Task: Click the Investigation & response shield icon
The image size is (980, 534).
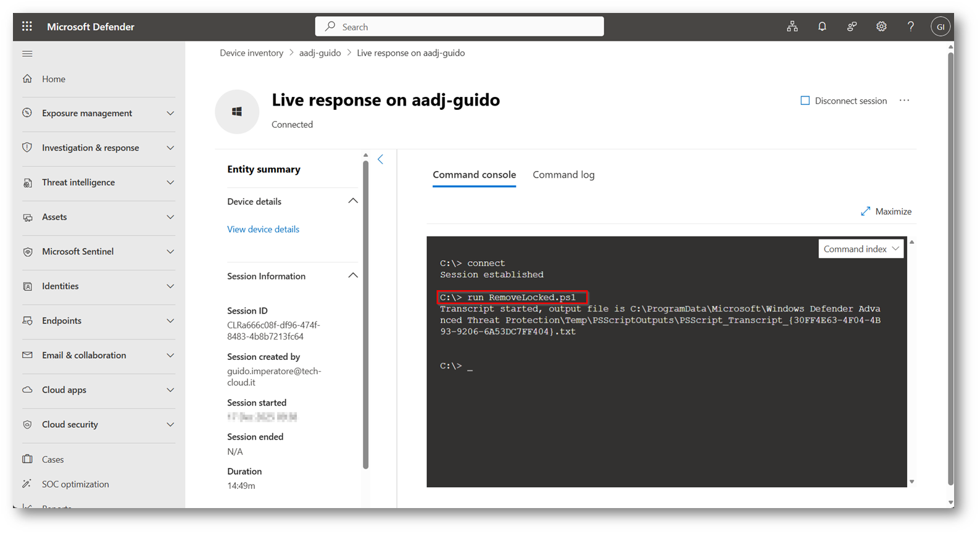Action: click(27, 148)
